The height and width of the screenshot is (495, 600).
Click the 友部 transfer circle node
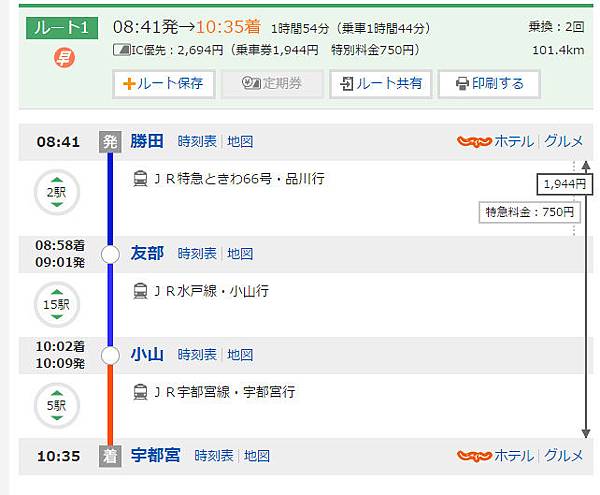110,254
